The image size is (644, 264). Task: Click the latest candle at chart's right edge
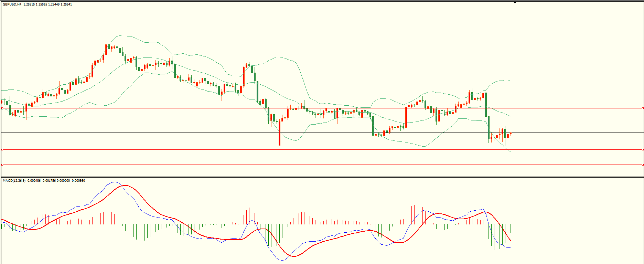click(511, 134)
